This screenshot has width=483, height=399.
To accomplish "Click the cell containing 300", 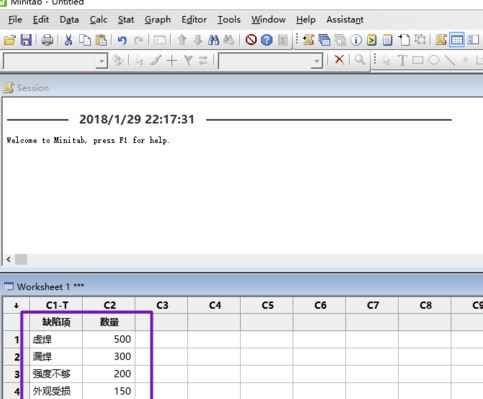I will coord(109,357).
